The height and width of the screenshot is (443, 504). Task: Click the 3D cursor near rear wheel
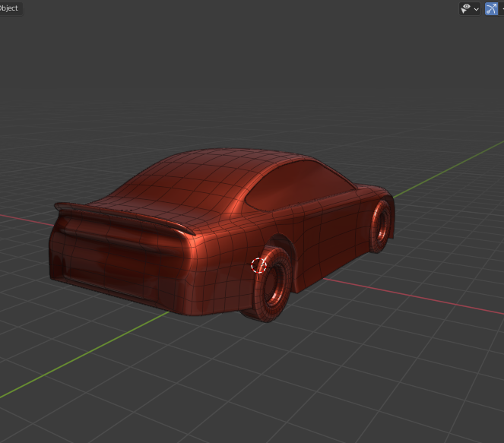(258, 266)
